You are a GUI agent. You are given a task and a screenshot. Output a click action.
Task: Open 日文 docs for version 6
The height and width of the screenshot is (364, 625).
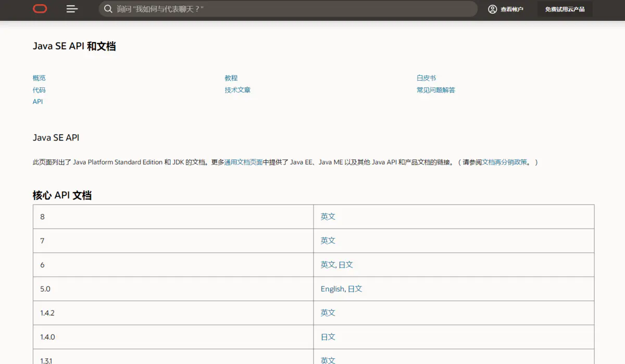[346, 265]
